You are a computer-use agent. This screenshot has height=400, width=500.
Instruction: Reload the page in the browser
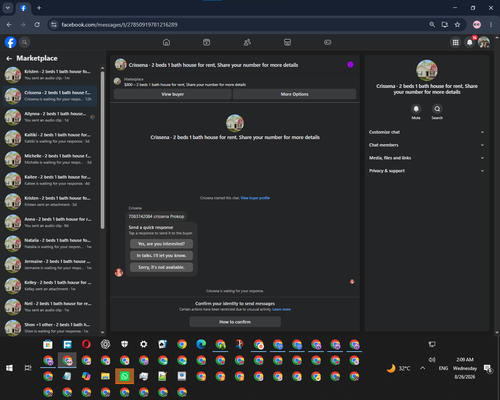pos(37,25)
